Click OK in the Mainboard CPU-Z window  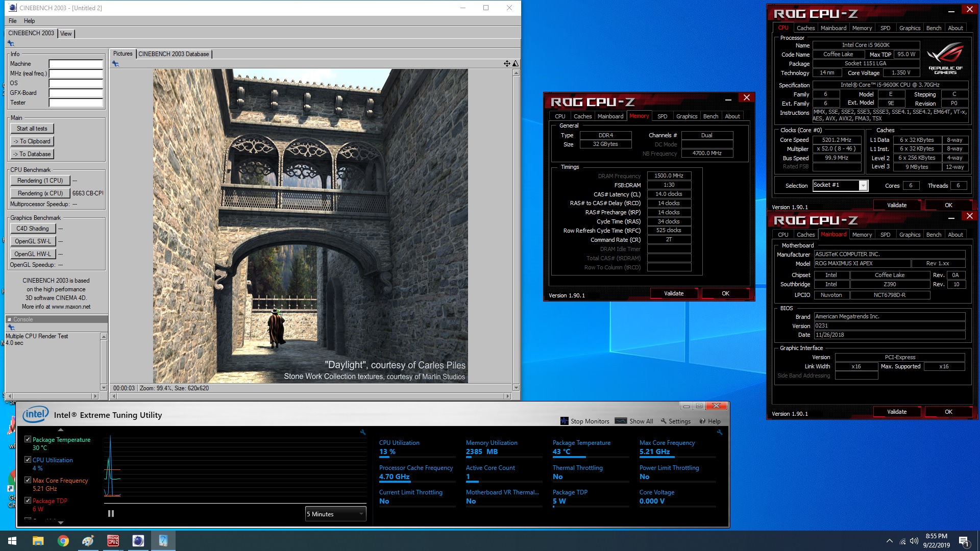click(948, 412)
